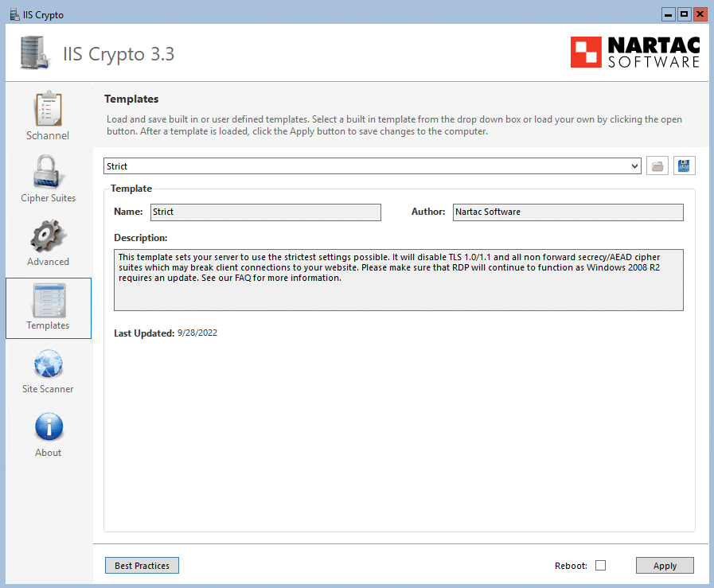This screenshot has height=588, width=714.
Task: Open the Advanced gear section
Action: coord(48,243)
